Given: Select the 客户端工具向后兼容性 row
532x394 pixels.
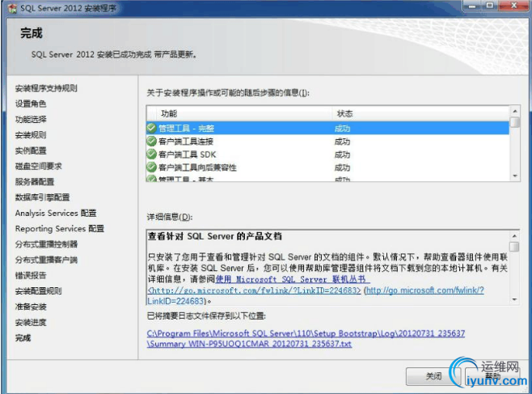Looking at the screenshot, I should click(x=327, y=167).
